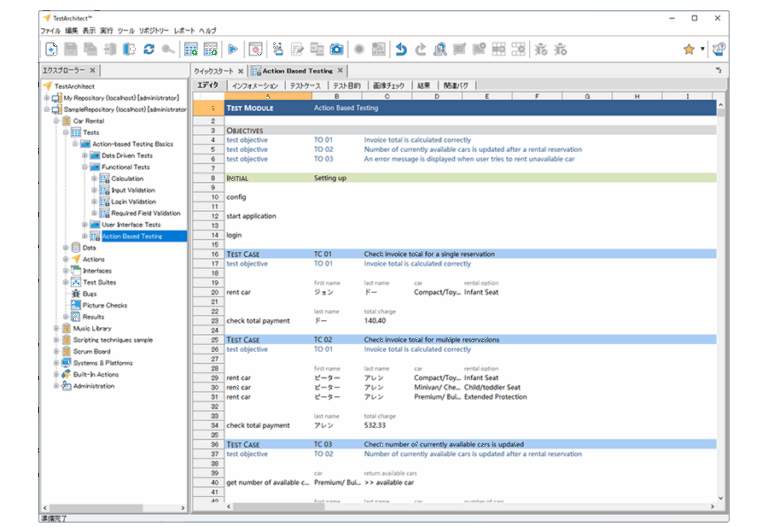The width and height of the screenshot is (768, 532).
Task: Collapse the Tests tree node
Action: (66, 132)
